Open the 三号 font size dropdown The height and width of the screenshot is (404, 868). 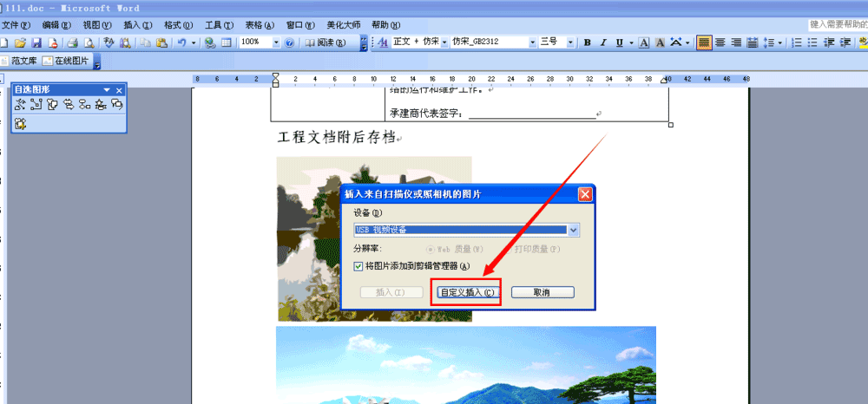click(x=571, y=42)
